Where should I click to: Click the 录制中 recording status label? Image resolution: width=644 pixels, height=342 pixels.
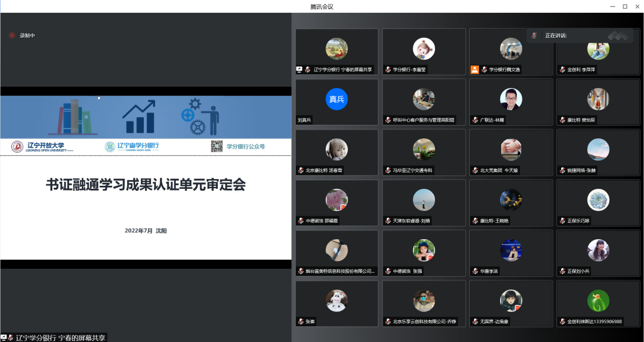tap(27, 36)
